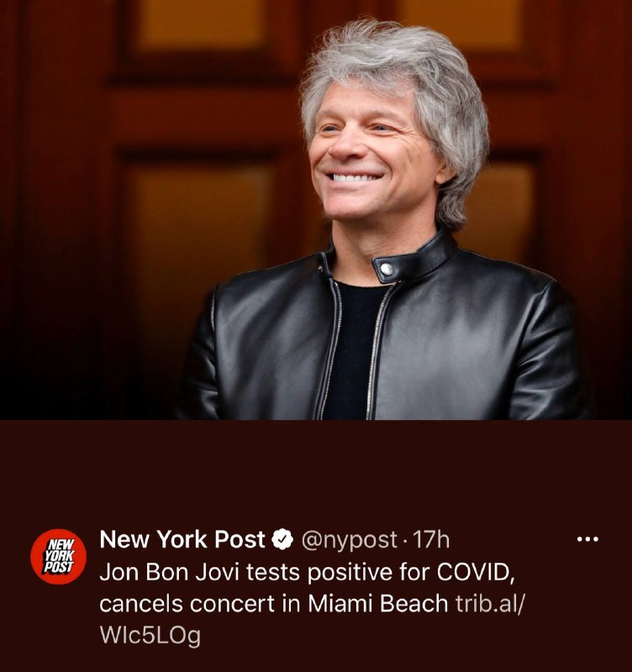Click the WIc5LOg link continuation
The width and height of the screenshot is (632, 672).
pos(150,635)
